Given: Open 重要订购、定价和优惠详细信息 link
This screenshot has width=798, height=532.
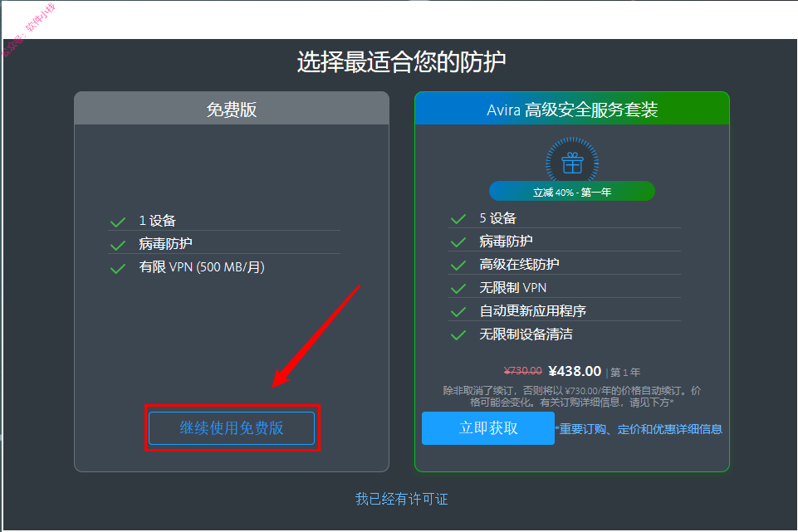Looking at the screenshot, I should (639, 429).
